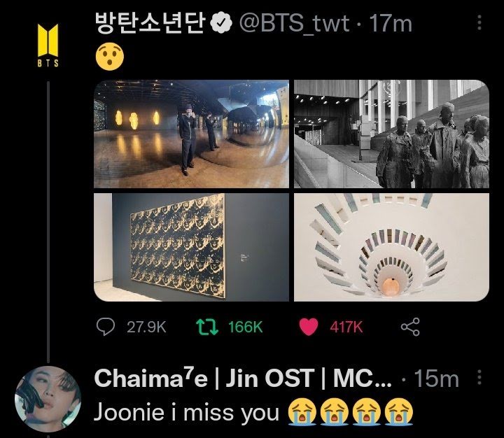Open Chaima's circular profile picture

point(48,399)
